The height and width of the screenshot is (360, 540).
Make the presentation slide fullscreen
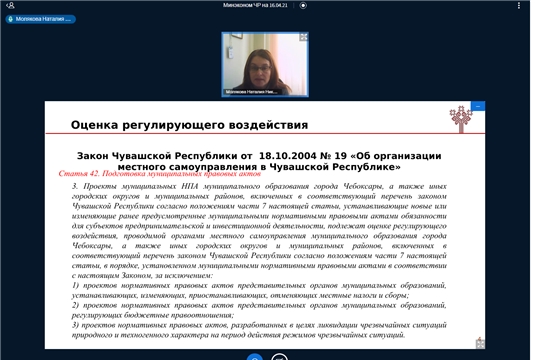(480, 343)
